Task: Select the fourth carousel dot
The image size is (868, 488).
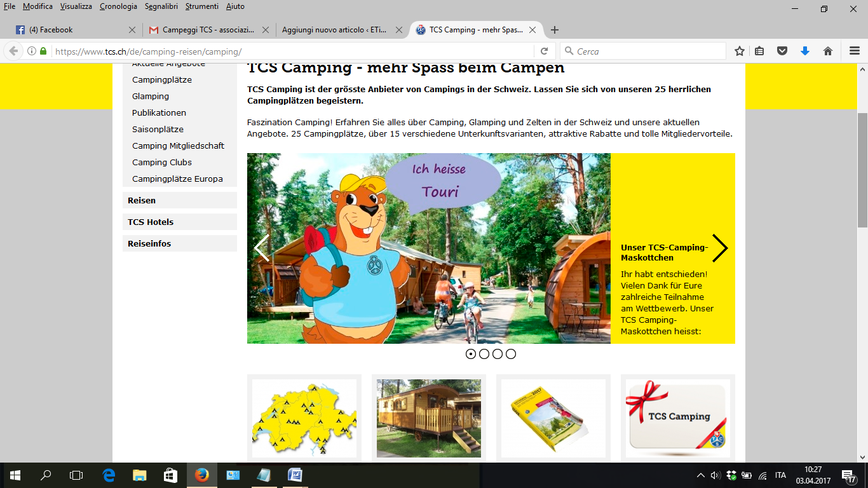Action: coord(511,354)
